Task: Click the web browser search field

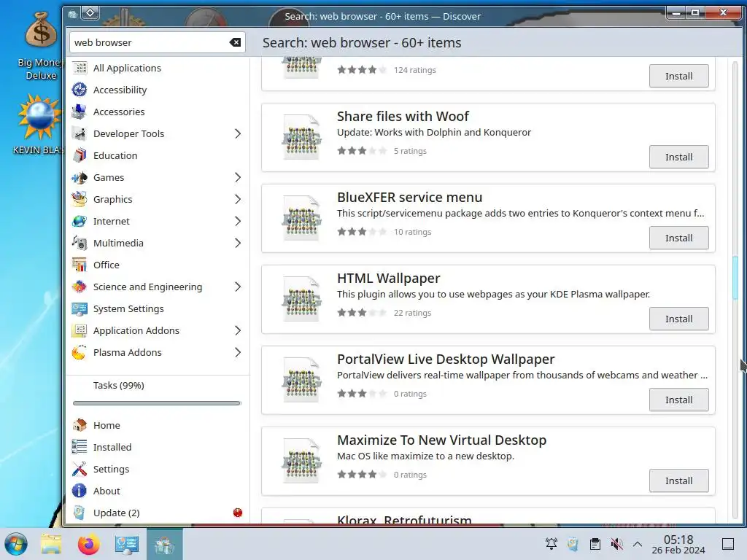Action: click(158, 42)
